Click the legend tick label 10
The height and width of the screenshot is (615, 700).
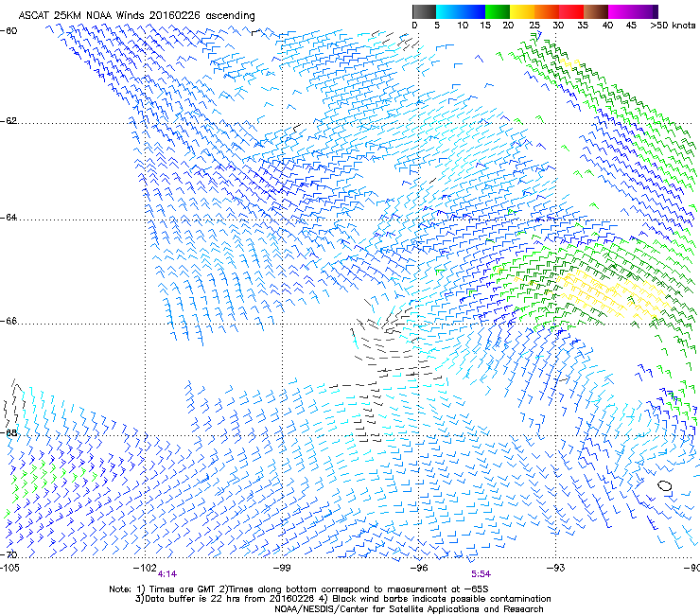463,26
